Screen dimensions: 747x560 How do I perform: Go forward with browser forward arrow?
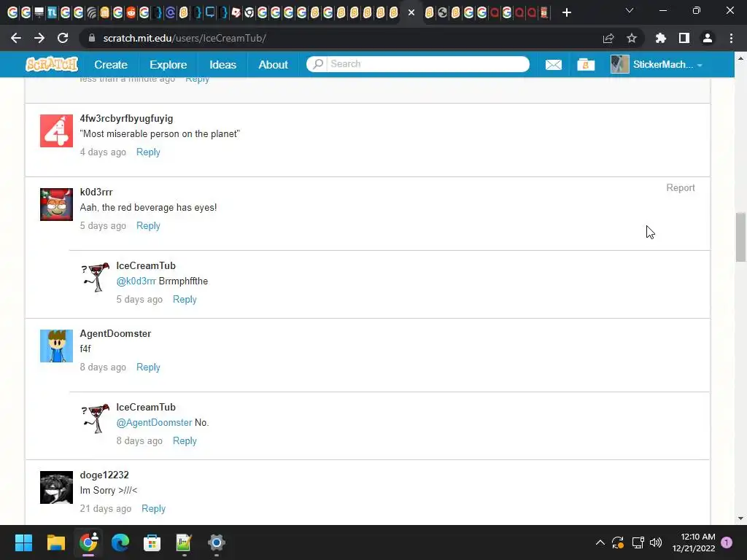coord(39,38)
